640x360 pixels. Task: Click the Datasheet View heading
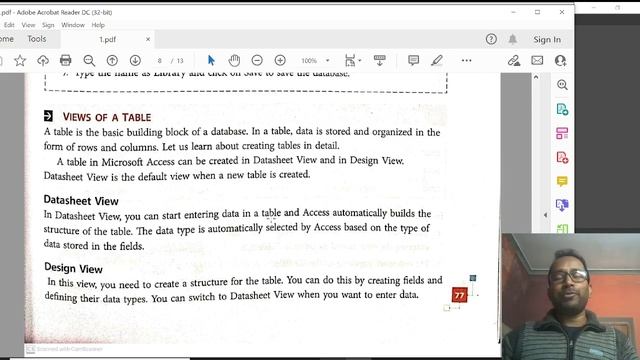click(x=81, y=200)
